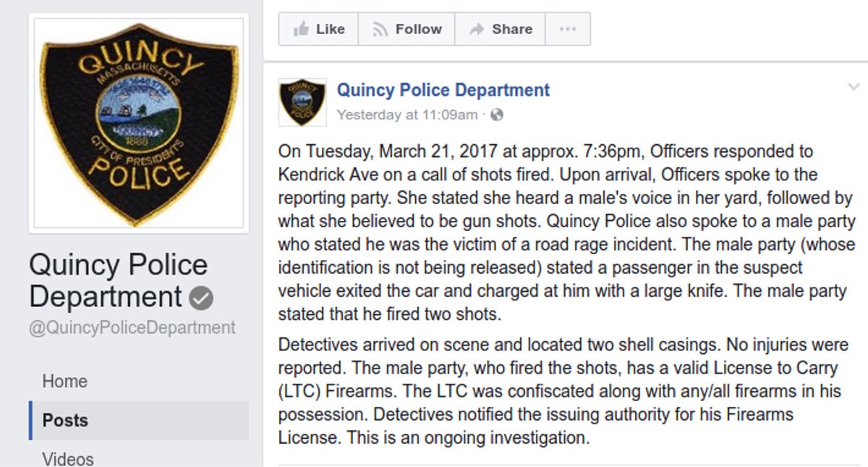Click the Share text label

tap(511, 29)
